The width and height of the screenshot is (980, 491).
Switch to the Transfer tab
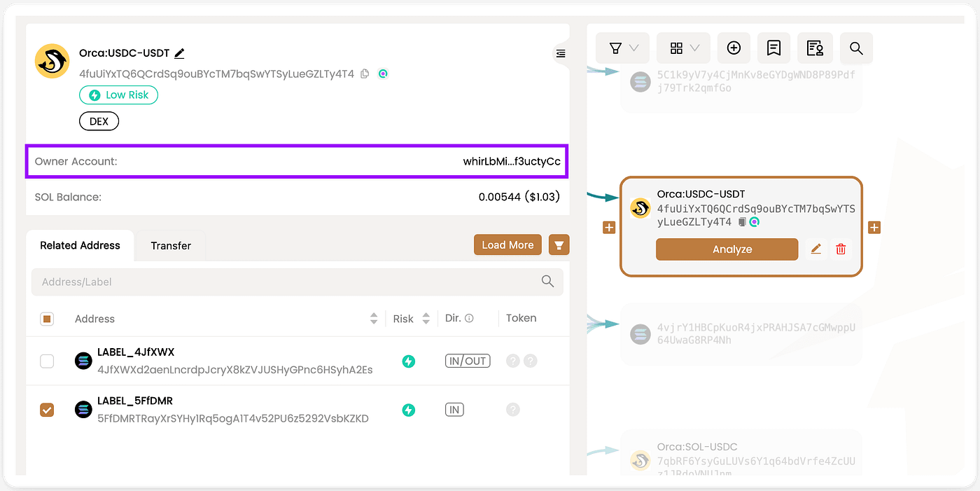[171, 245]
